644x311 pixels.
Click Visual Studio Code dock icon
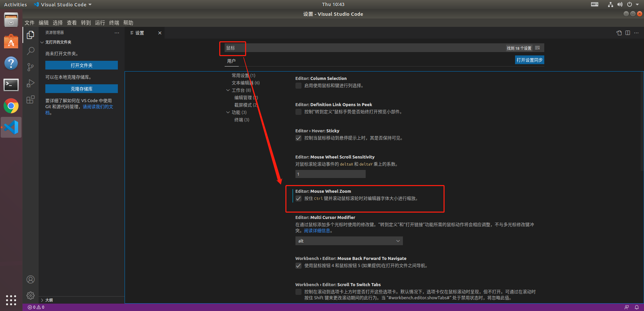click(x=11, y=127)
